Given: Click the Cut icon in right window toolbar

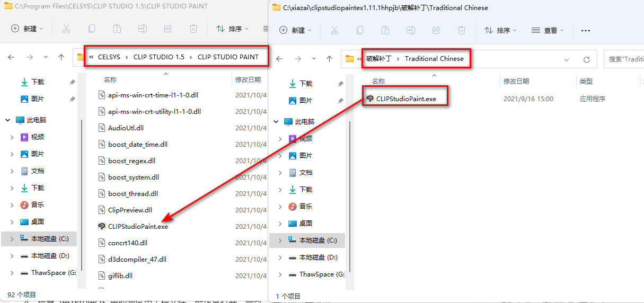Looking at the screenshot, I should (x=334, y=31).
